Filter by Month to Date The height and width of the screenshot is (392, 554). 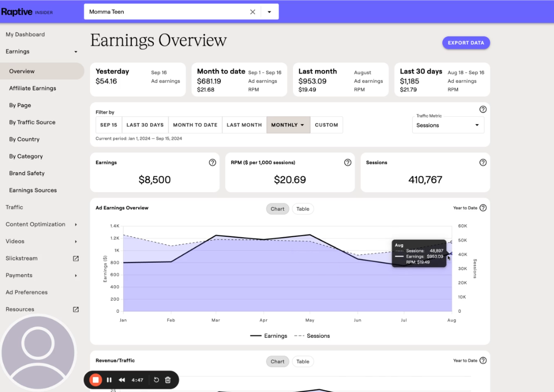tap(195, 125)
